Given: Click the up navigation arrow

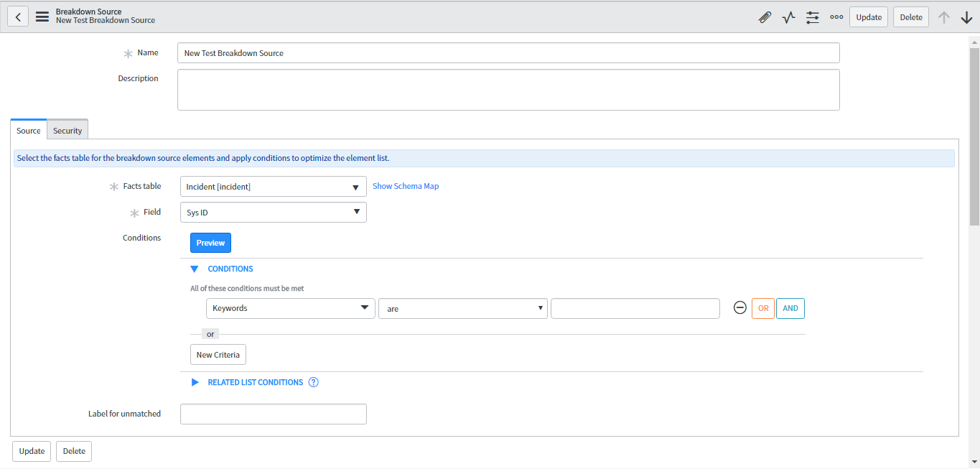Looking at the screenshot, I should point(943,17).
